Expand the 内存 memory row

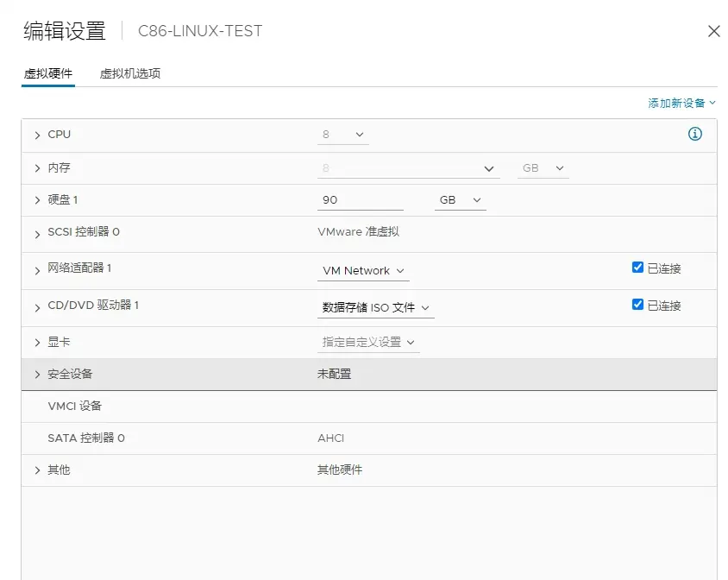pyautogui.click(x=37, y=168)
